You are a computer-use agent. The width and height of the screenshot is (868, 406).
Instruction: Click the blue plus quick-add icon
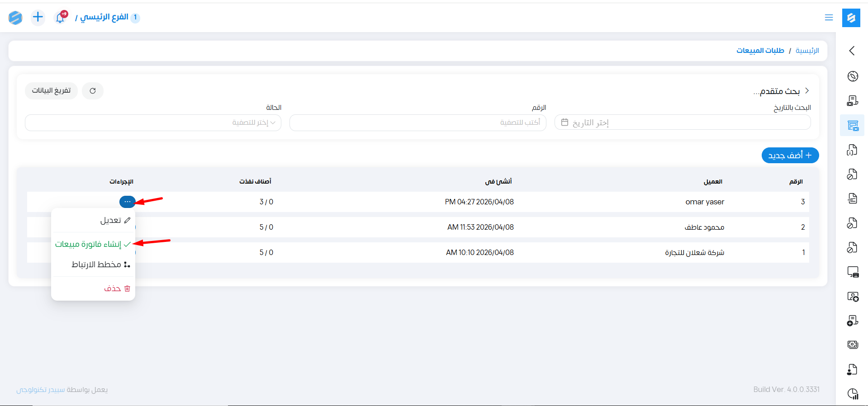tap(38, 17)
